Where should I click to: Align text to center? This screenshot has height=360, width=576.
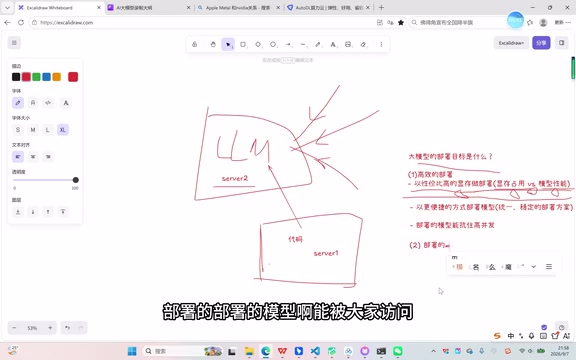tap(33, 157)
